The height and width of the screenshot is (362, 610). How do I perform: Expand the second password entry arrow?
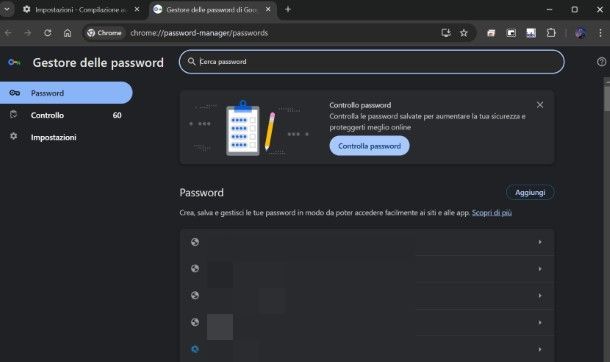click(x=540, y=269)
